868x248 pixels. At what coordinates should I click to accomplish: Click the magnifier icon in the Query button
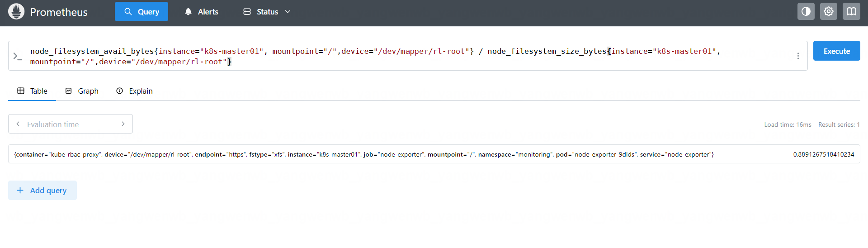(128, 12)
